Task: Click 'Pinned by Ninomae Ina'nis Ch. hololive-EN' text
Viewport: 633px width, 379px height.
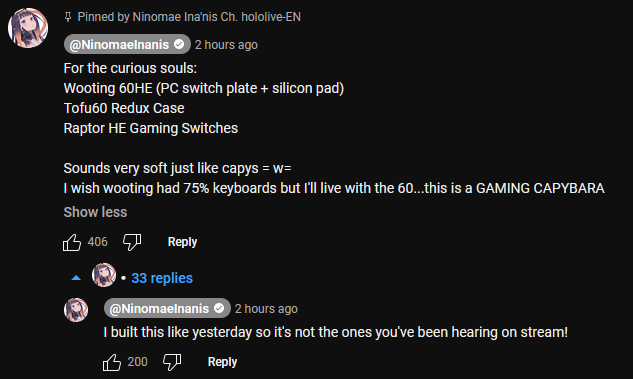Action: coord(189,17)
